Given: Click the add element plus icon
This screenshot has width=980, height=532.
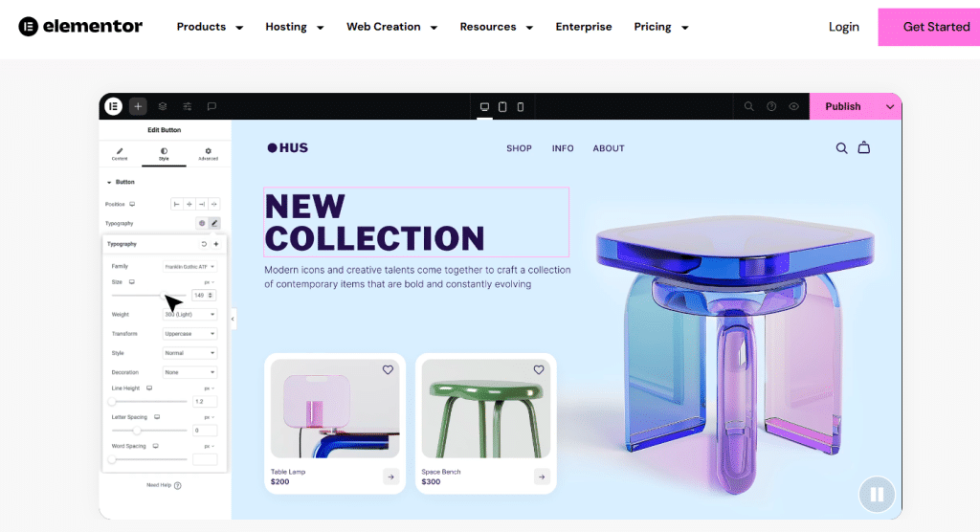Looking at the screenshot, I should [138, 106].
